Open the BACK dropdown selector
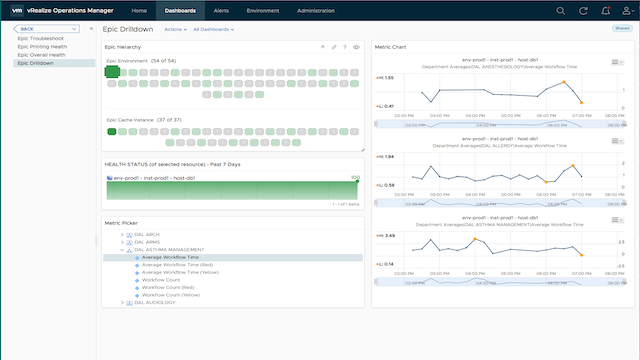 click(47, 29)
